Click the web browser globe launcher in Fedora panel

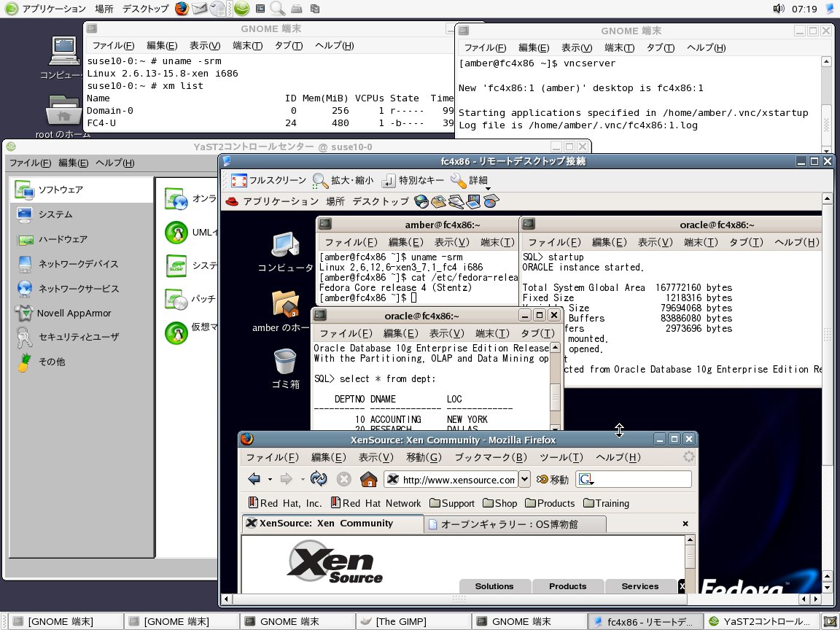pos(421,201)
